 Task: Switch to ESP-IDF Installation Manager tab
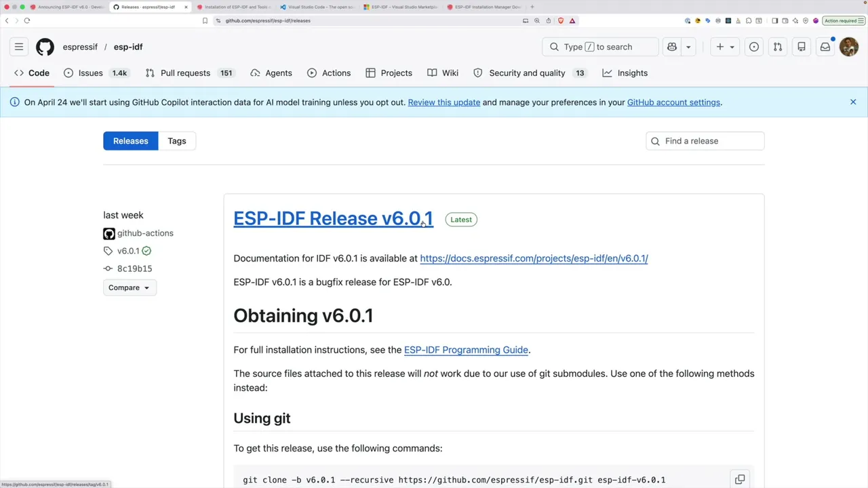click(x=484, y=7)
